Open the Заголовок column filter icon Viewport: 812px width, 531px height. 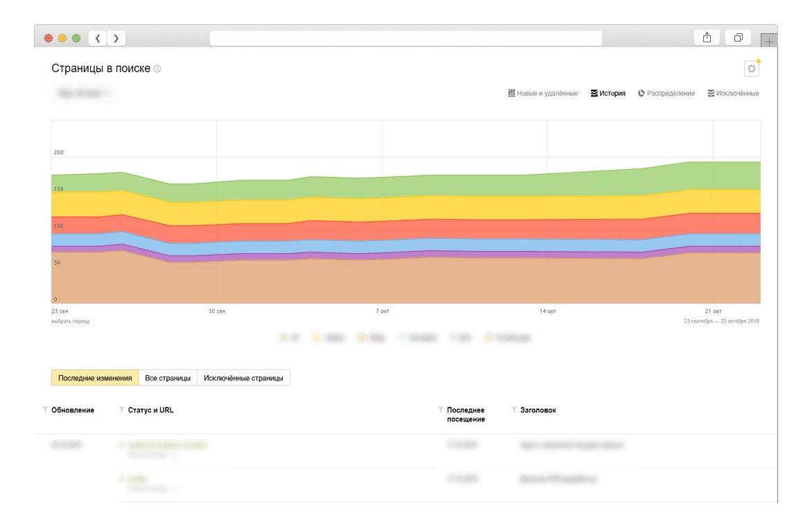point(514,410)
